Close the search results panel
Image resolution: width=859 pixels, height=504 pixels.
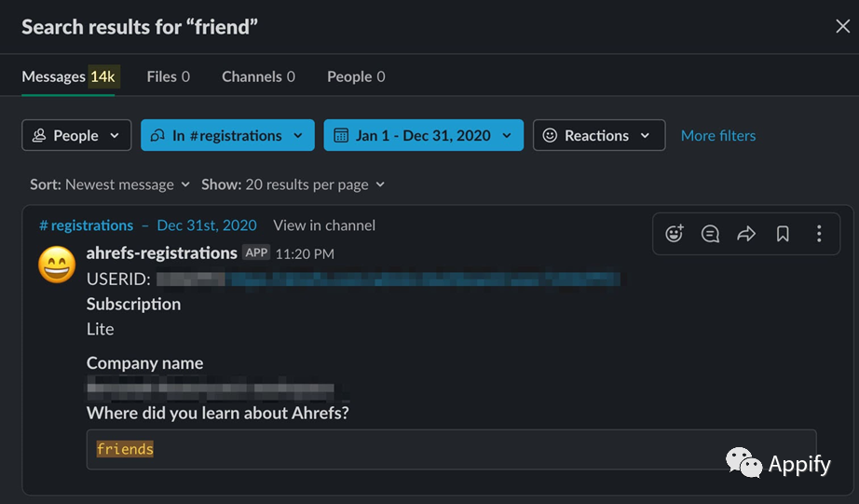tap(842, 26)
